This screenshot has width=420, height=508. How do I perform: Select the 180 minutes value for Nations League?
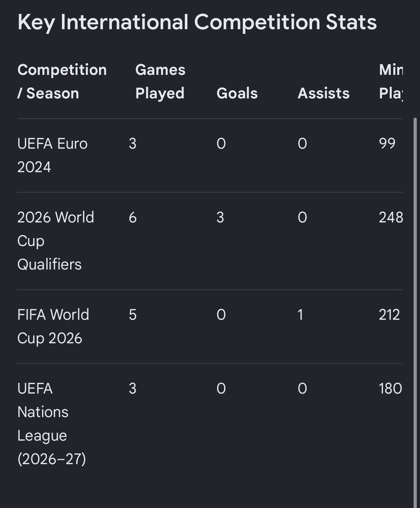click(x=391, y=388)
